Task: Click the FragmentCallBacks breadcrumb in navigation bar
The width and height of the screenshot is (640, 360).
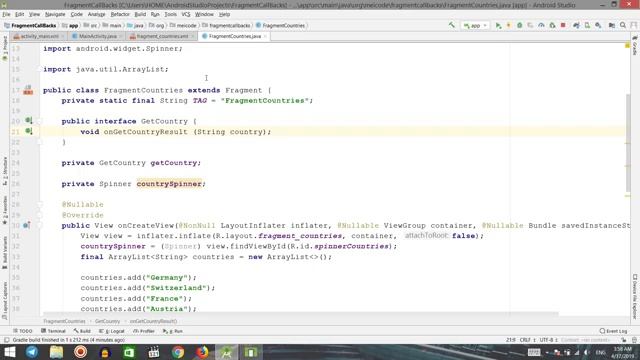Action: pos(30,25)
